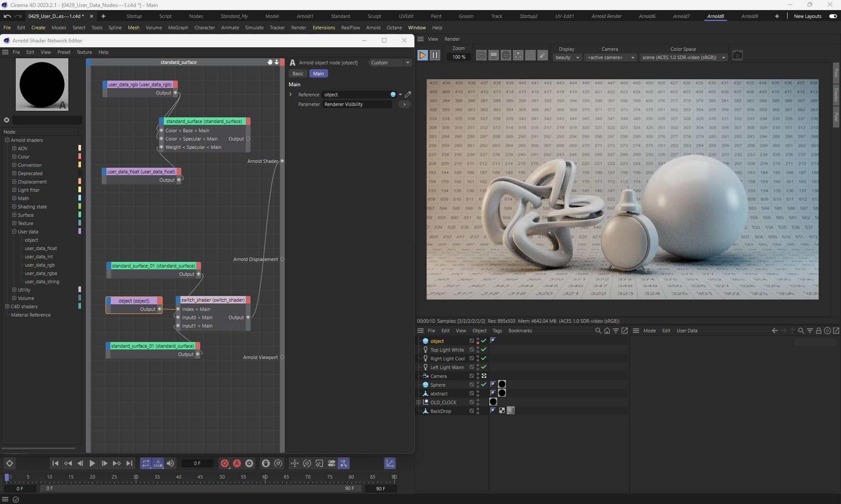This screenshot has width=841, height=504.
Task: Toggle green checkmark for Top Light White
Action: click(x=484, y=350)
